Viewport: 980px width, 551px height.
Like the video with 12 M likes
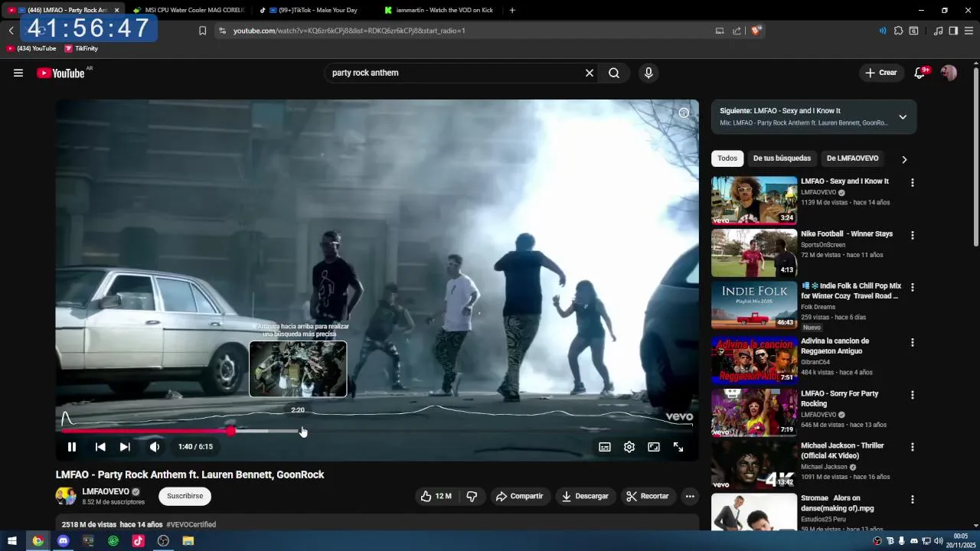[436, 496]
